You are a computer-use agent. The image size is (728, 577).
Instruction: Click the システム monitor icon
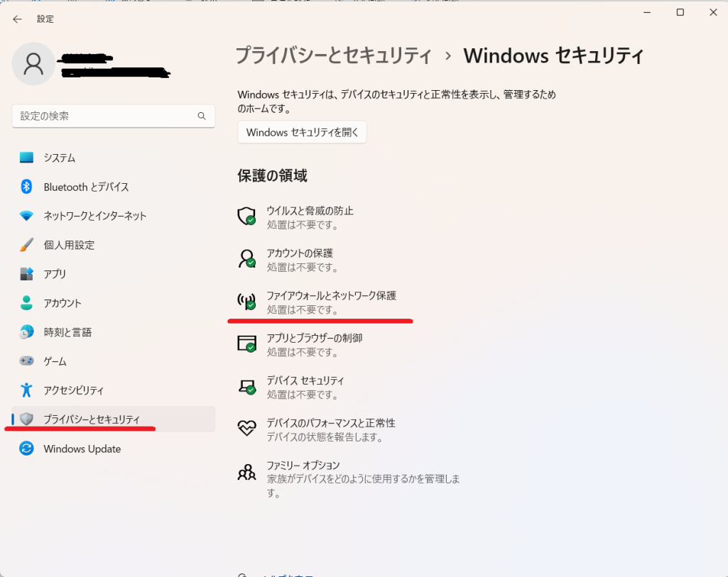[x=26, y=158]
